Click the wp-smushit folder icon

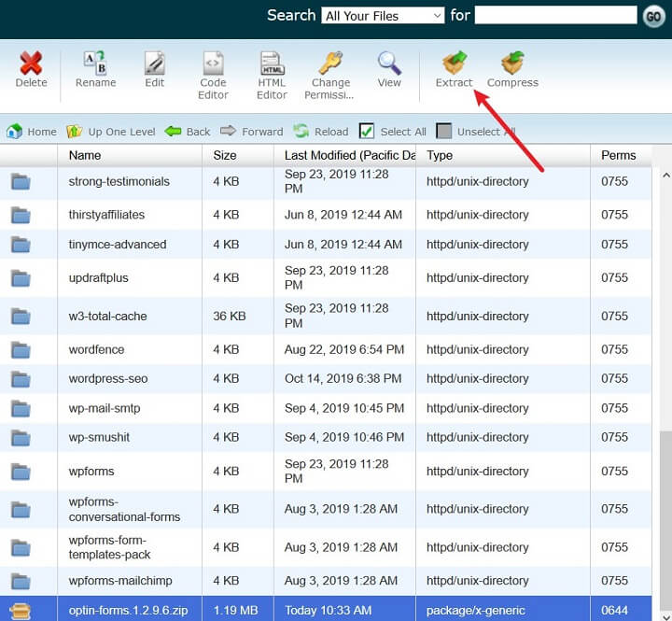click(21, 438)
